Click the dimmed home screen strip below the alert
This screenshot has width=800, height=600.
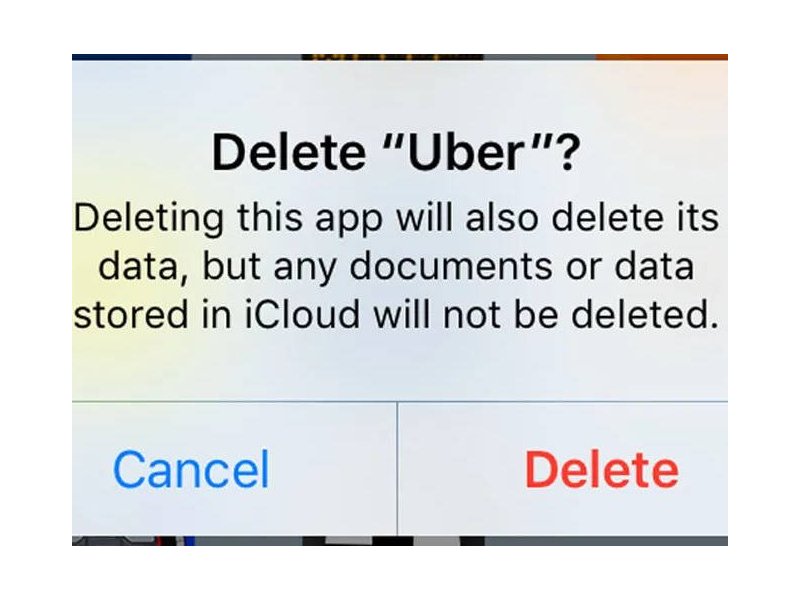(x=399, y=541)
